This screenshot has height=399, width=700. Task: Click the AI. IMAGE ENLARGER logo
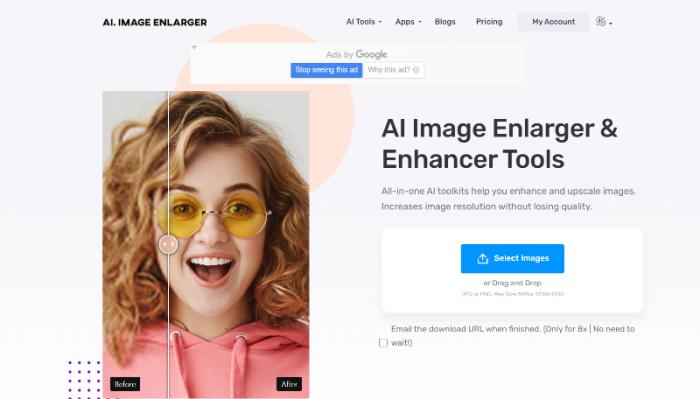point(154,22)
